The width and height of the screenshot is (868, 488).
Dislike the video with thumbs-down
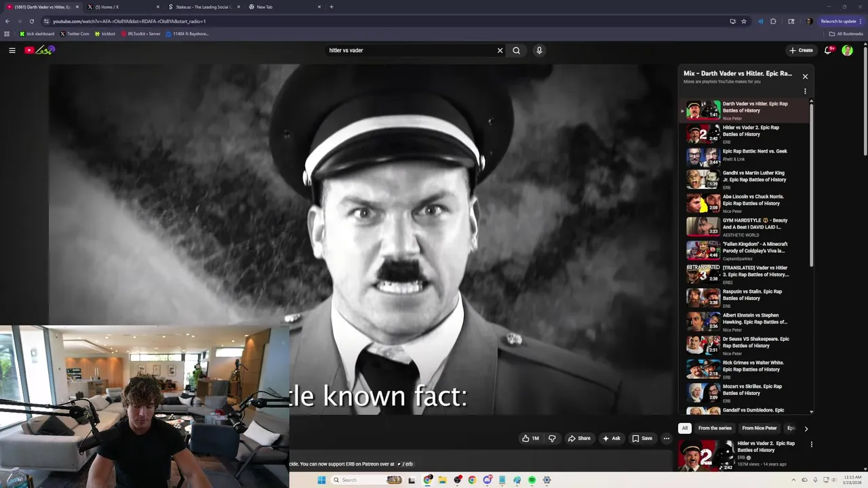(552, 439)
